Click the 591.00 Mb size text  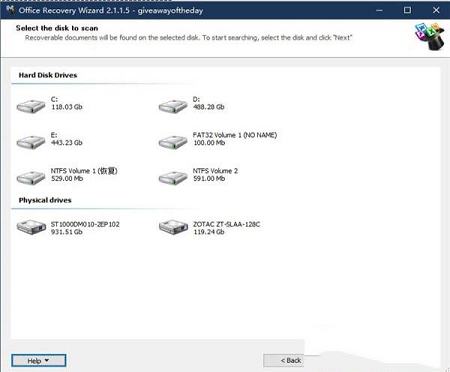[209, 178]
